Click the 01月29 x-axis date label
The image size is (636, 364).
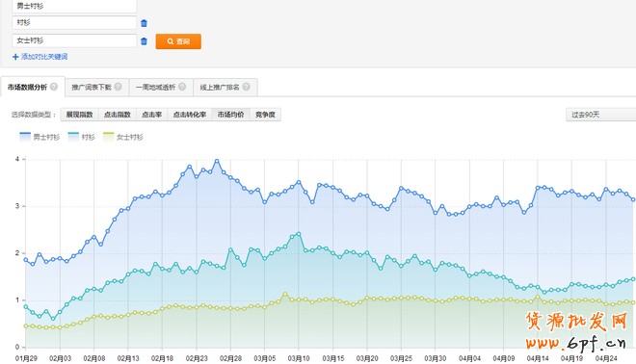(x=26, y=358)
